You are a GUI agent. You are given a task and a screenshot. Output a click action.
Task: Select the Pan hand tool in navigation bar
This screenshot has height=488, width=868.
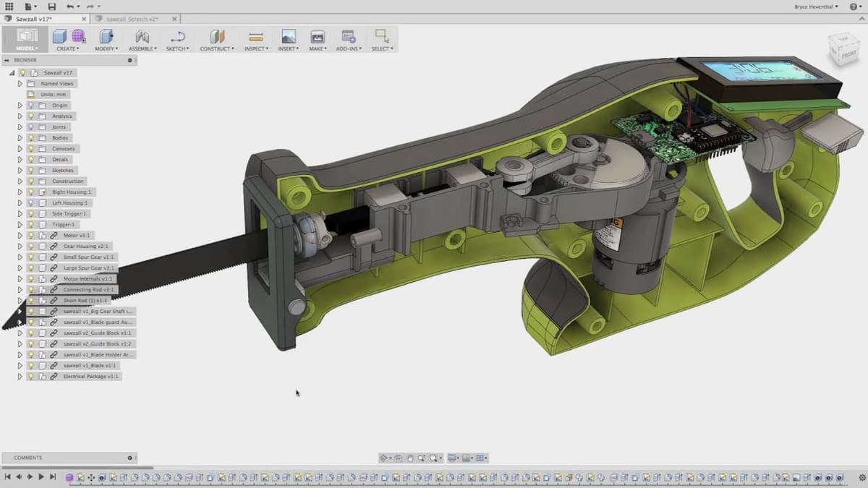pyautogui.click(x=410, y=458)
